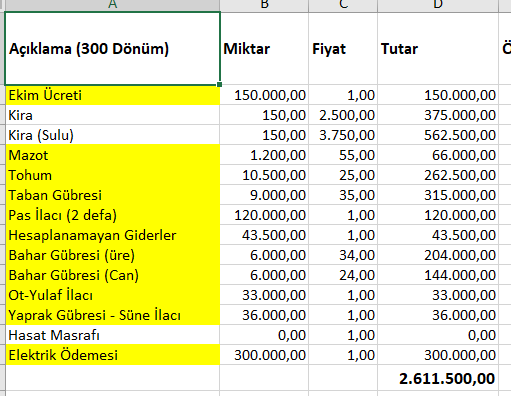The width and height of the screenshot is (511, 396).
Task: Click Bahar Gübresi (üre) amount 204.000,00
Action: [x=438, y=255]
